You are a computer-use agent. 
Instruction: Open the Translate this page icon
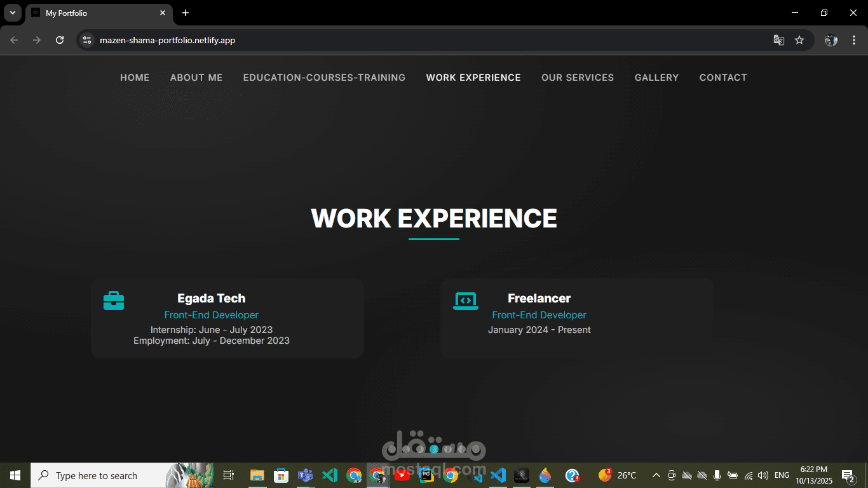778,40
